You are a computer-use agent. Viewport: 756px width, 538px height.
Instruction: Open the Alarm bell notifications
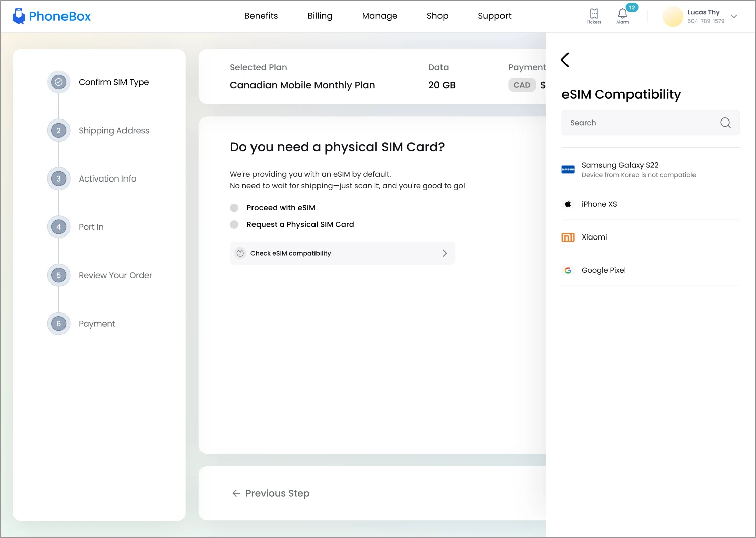tap(623, 16)
